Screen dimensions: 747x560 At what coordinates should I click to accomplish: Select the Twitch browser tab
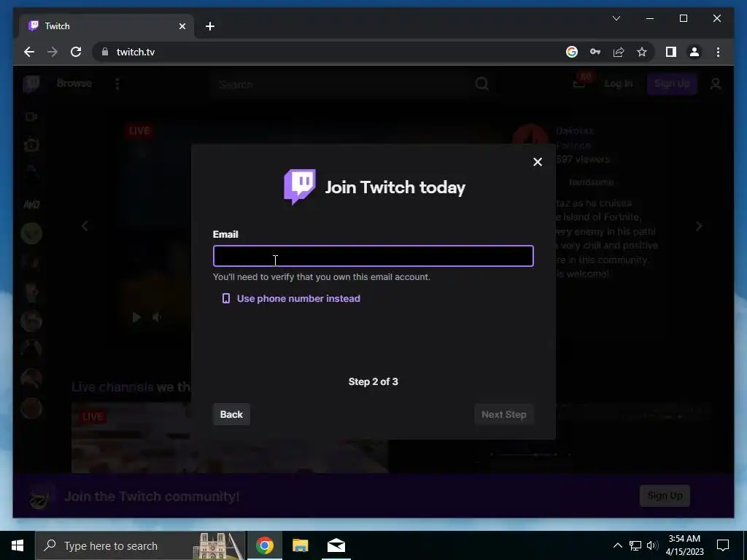pos(107,26)
